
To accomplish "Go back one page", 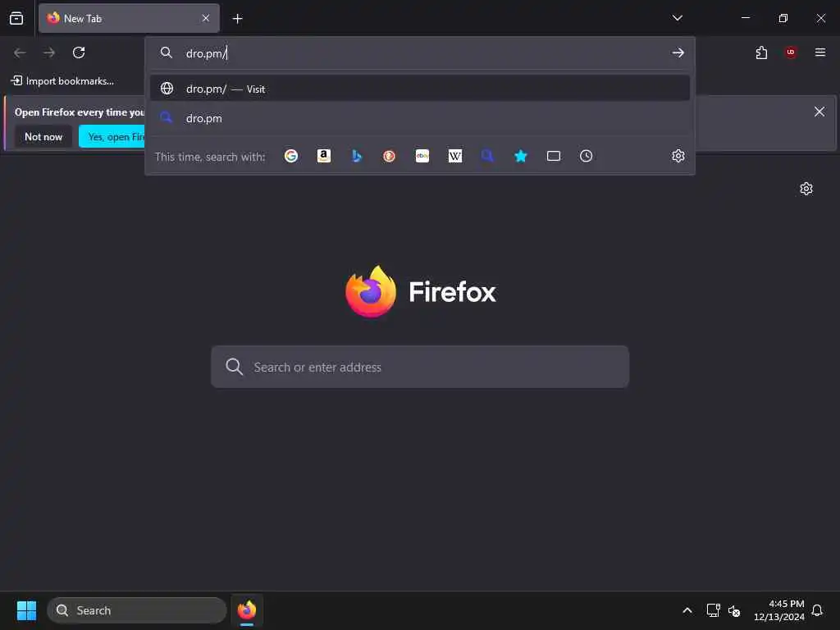I will pyautogui.click(x=20, y=52).
